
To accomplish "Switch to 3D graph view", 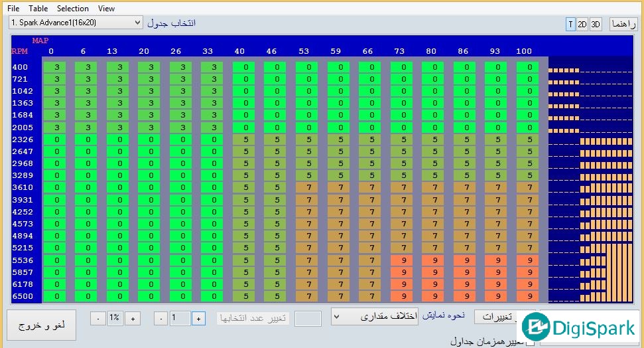I will (596, 25).
